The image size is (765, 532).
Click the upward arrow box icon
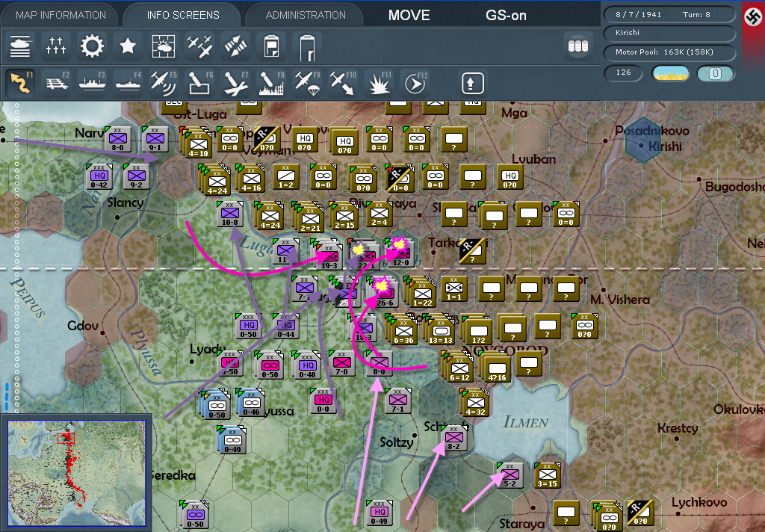pyautogui.click(x=472, y=84)
